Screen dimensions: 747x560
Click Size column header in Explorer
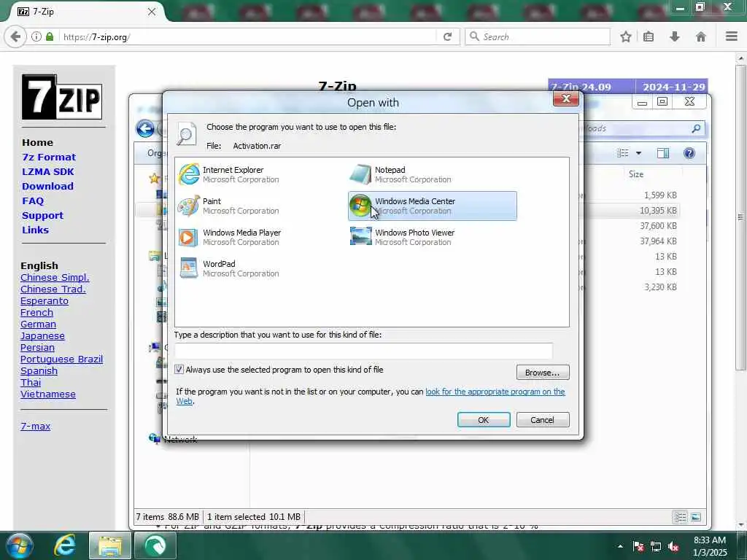click(636, 174)
